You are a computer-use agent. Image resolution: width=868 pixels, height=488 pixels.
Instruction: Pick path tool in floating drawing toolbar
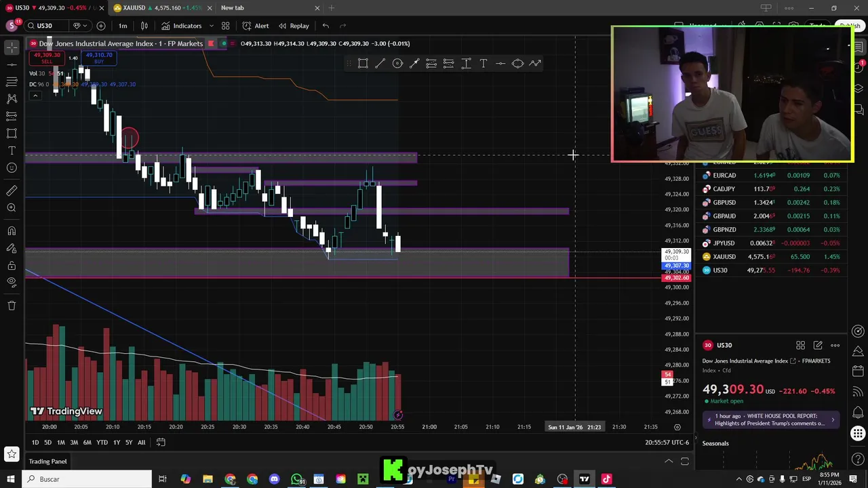tap(535, 64)
